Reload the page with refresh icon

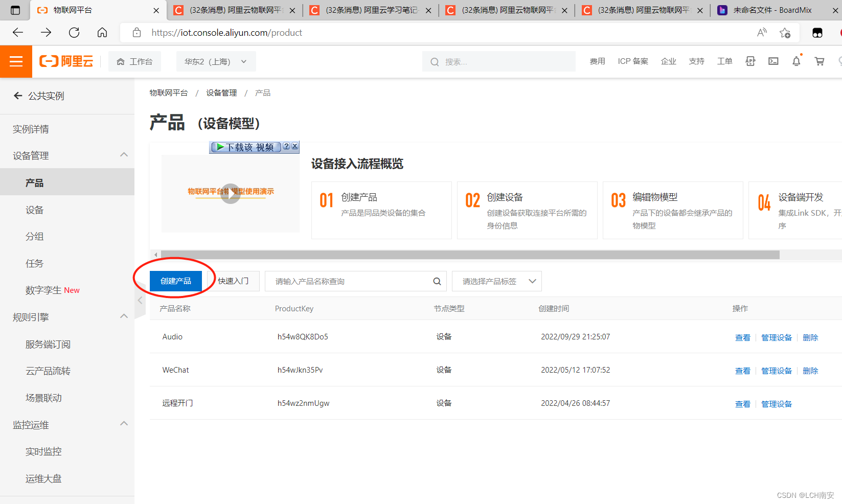[x=74, y=33]
